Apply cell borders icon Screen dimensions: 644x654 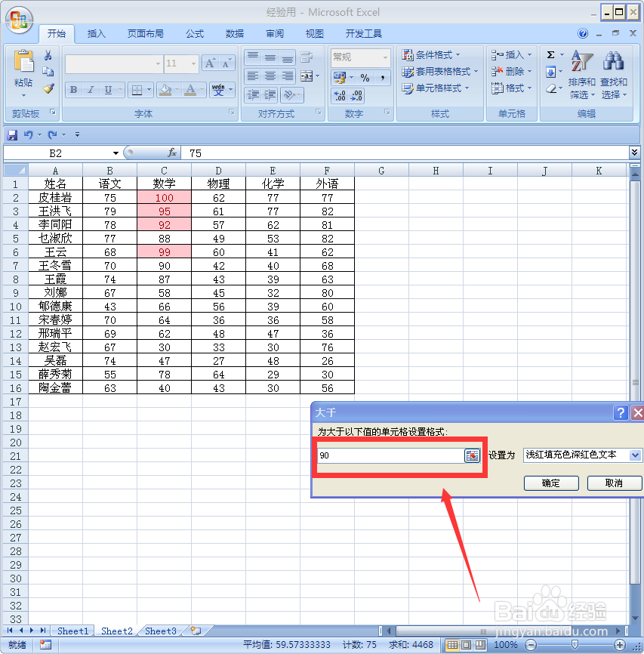(137, 90)
